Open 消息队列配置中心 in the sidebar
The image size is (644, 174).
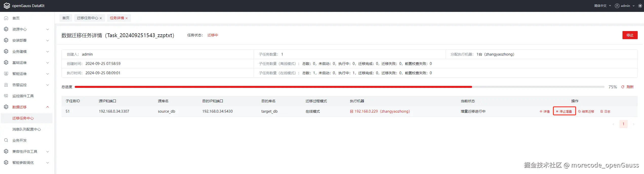coord(27,129)
